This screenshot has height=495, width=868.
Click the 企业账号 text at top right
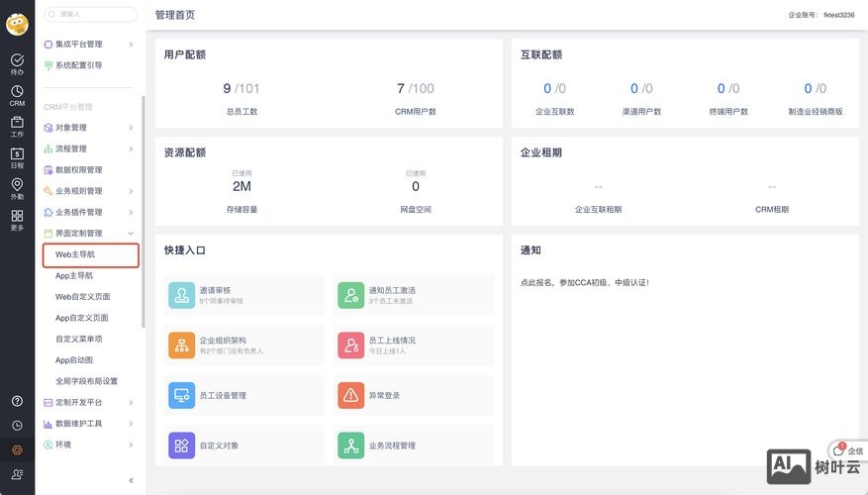(x=821, y=15)
